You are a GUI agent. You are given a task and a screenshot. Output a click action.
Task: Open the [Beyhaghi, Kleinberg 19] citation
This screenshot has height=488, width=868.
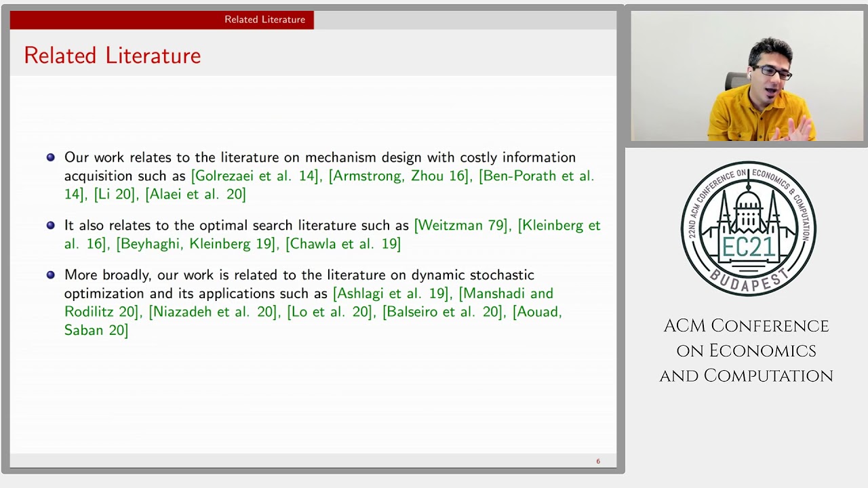(x=196, y=244)
